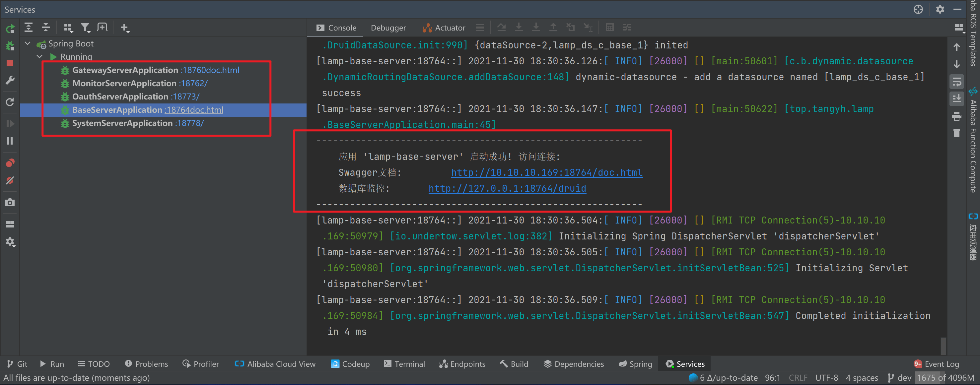This screenshot has height=385, width=980.
Task: Click the Print console output icon
Action: point(956,116)
